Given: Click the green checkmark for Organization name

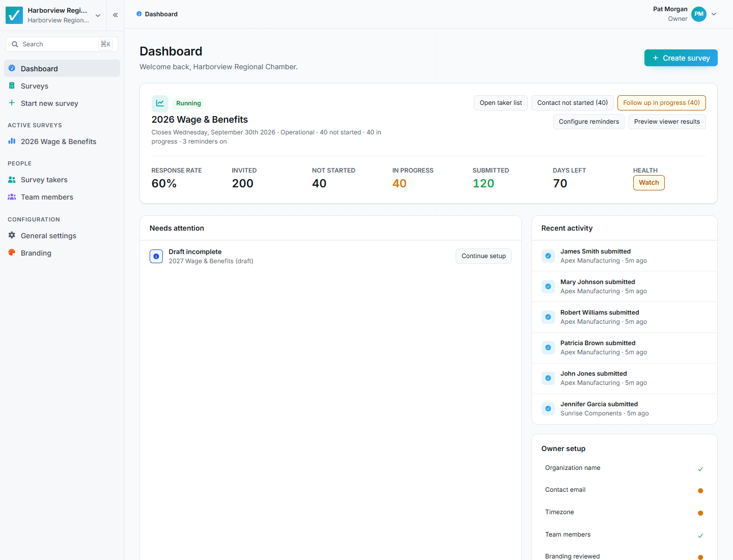Looking at the screenshot, I should 700,469.
